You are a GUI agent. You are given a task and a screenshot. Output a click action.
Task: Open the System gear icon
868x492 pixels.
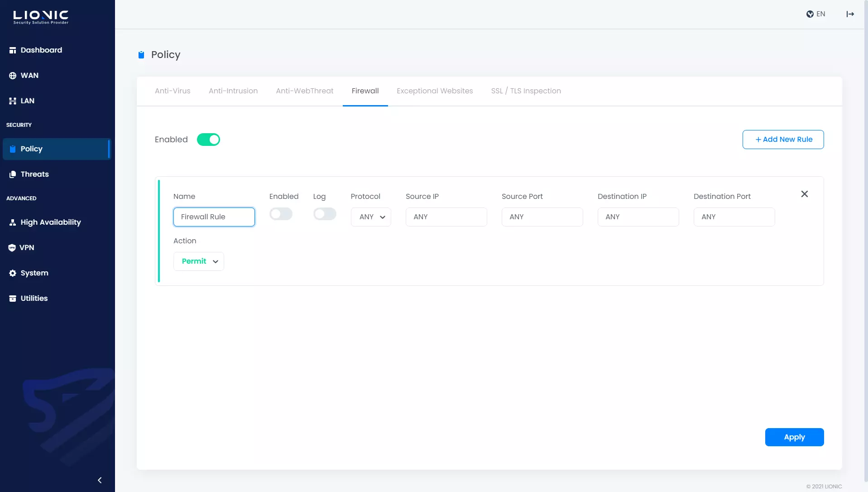(13, 273)
